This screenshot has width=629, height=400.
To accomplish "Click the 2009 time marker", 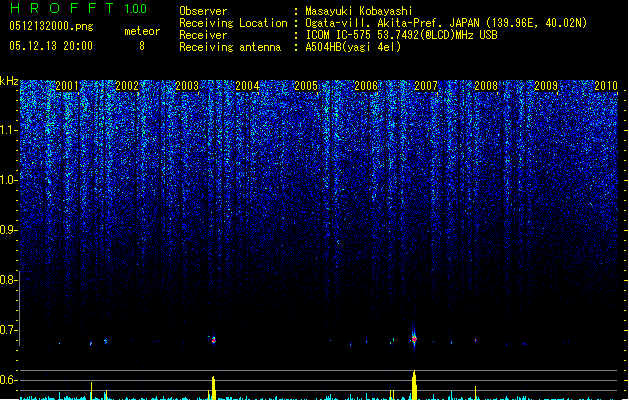I will pyautogui.click(x=546, y=85).
